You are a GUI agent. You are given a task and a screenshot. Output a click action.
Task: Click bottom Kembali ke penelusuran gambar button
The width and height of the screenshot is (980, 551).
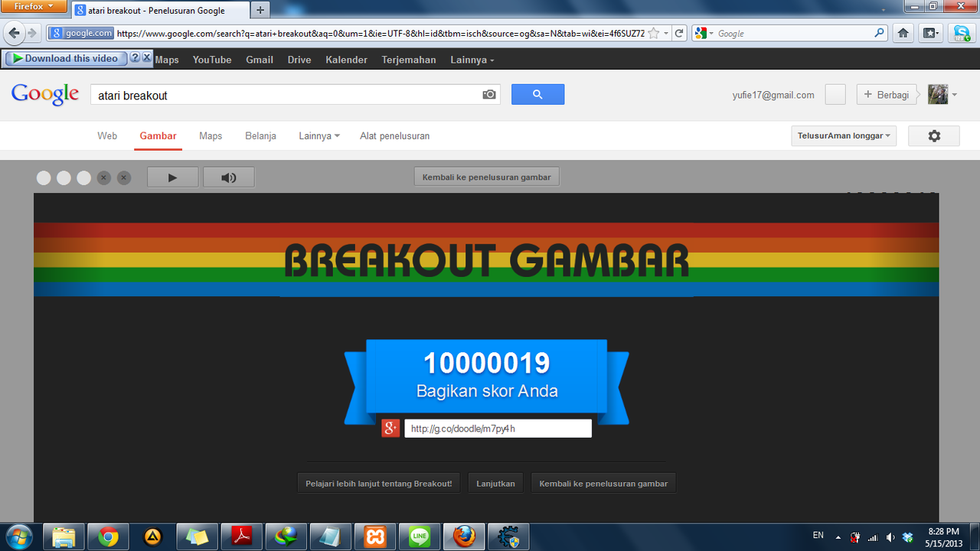tap(603, 484)
